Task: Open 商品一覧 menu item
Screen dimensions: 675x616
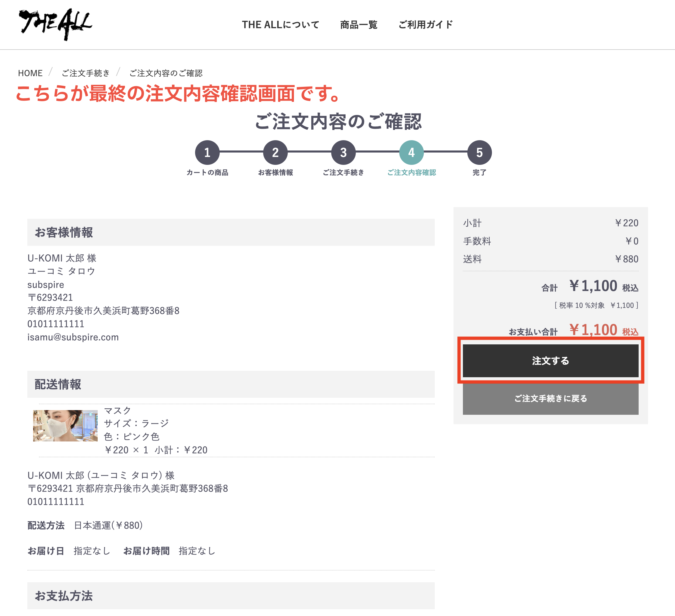Action: coord(358,25)
